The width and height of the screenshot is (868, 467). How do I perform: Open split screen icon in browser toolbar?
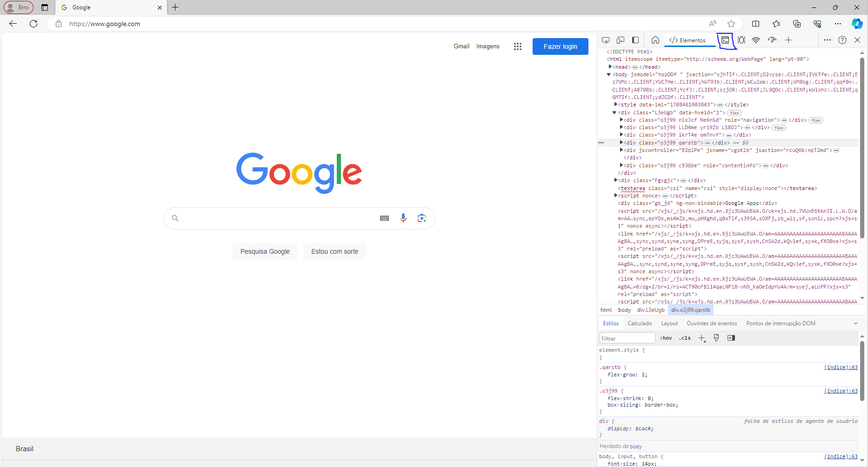tap(756, 24)
